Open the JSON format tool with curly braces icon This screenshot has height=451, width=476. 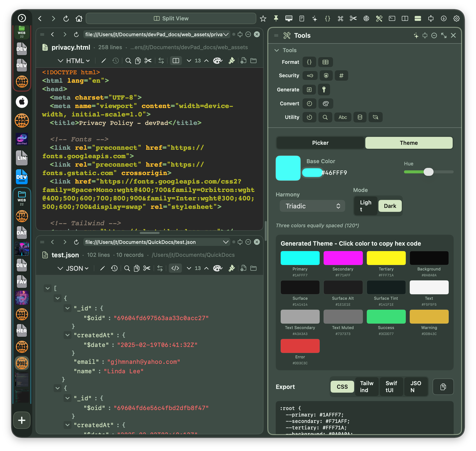click(309, 62)
